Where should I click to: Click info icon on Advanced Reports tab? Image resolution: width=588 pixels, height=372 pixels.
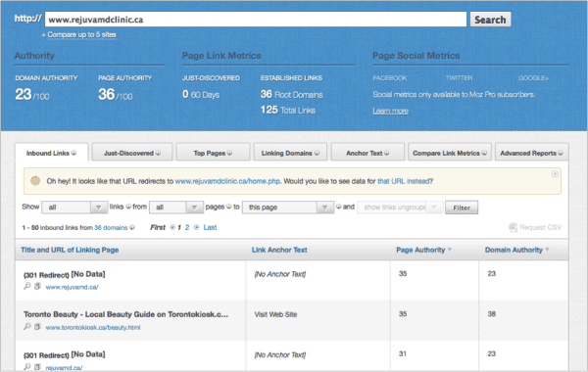tap(561, 153)
